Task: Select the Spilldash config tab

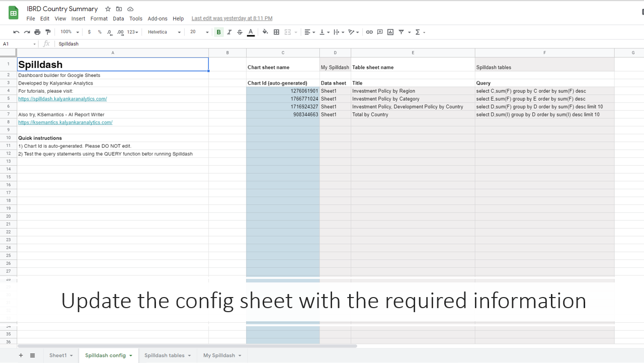Action: click(x=109, y=355)
